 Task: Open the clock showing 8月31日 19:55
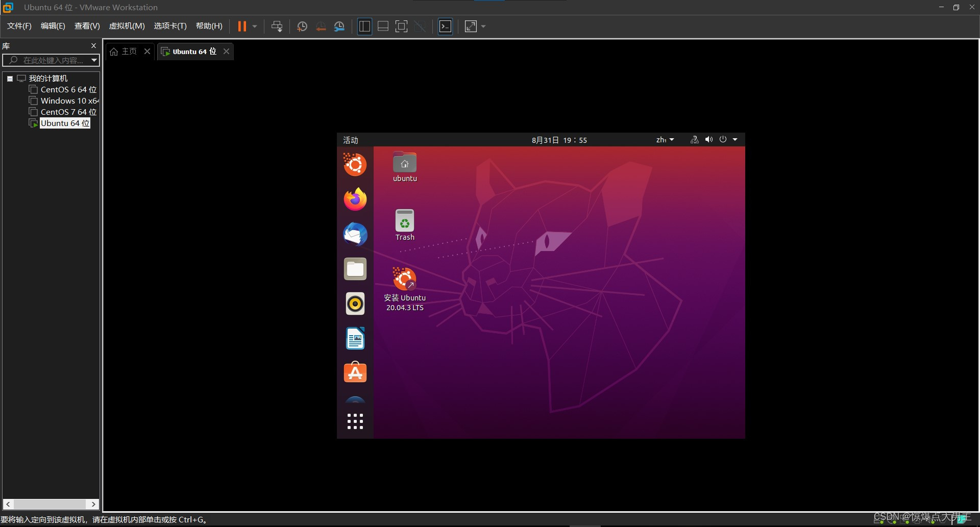coord(559,140)
